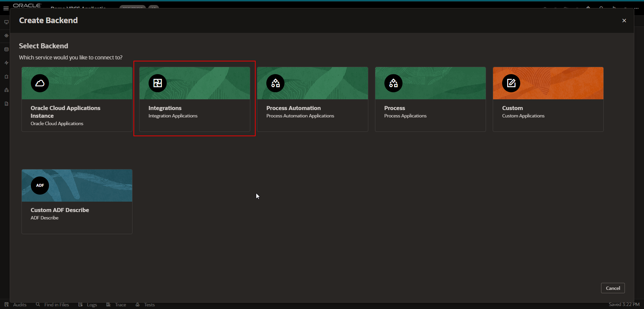This screenshot has width=644, height=309.
Task: Open the Find in Files tab
Action: 52,305
